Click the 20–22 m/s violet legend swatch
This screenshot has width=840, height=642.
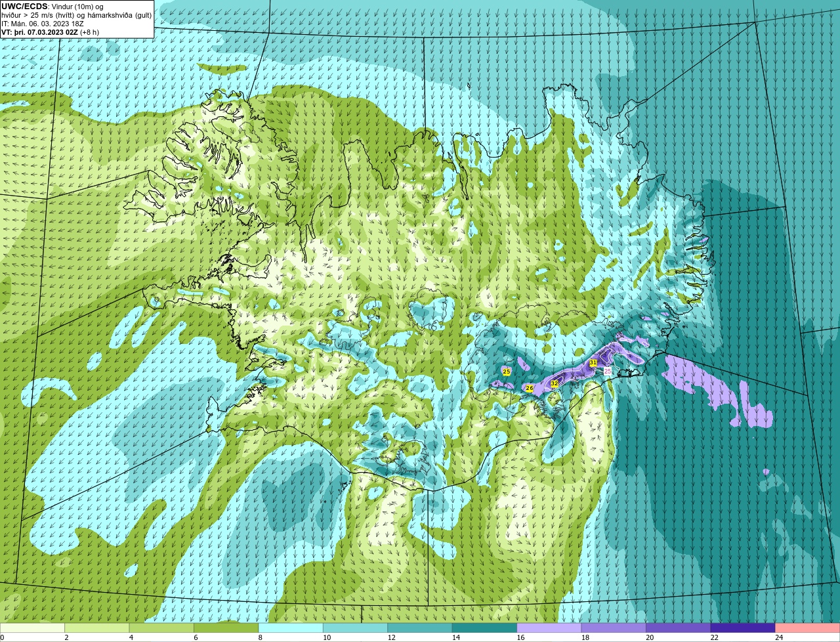tap(679, 628)
